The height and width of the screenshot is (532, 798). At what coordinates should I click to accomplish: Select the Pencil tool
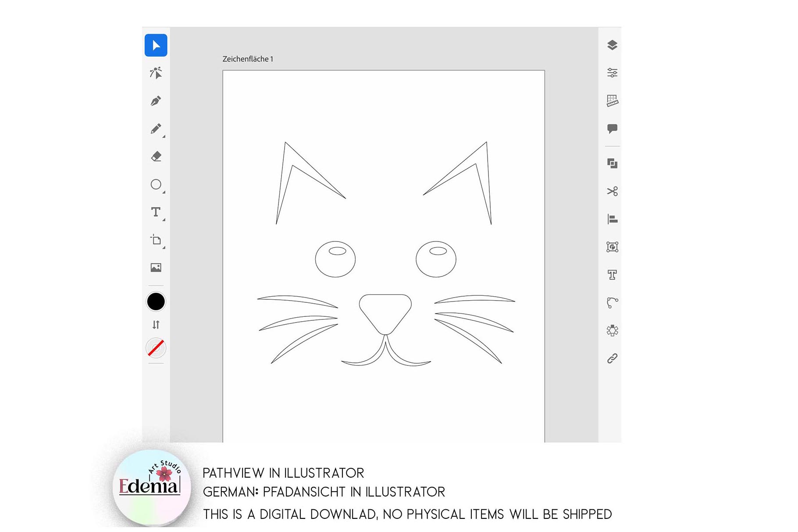point(156,128)
